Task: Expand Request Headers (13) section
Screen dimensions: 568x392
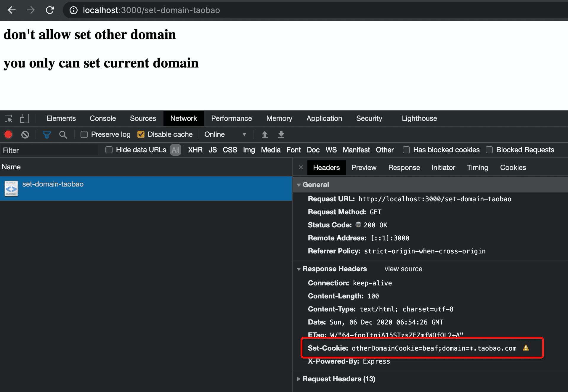Action: coord(299,379)
